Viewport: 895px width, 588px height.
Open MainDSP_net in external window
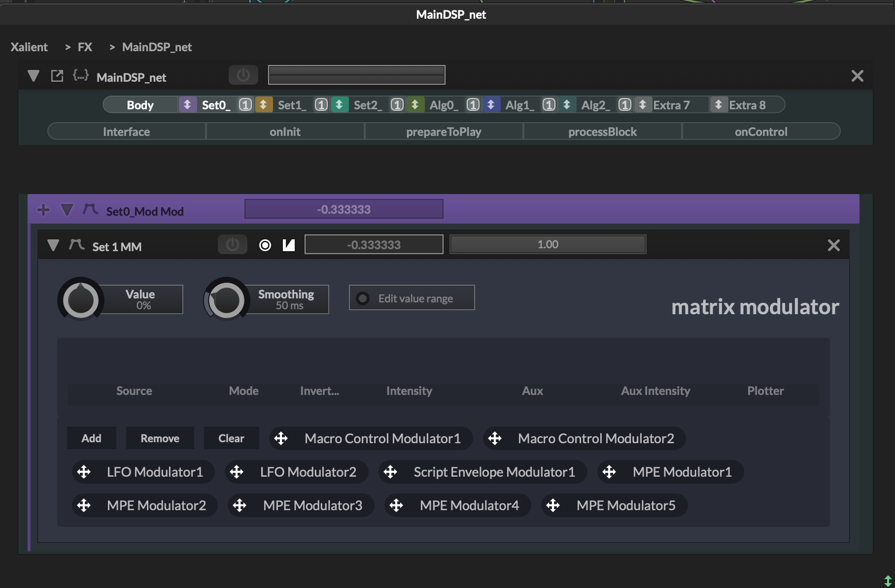pos(57,76)
